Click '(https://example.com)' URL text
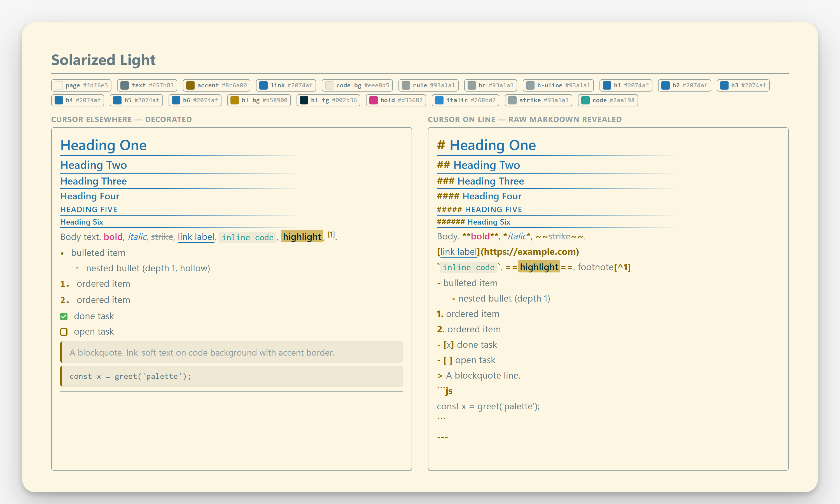 pos(530,252)
